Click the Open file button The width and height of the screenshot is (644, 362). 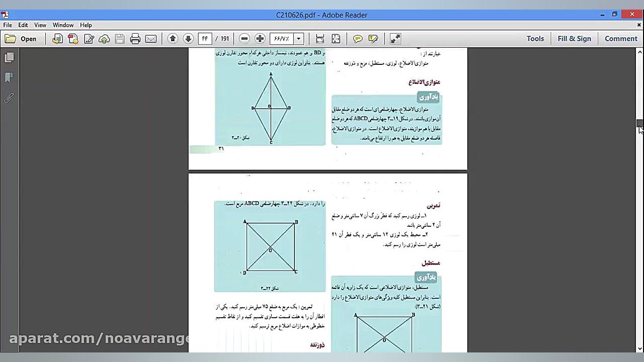[21, 39]
